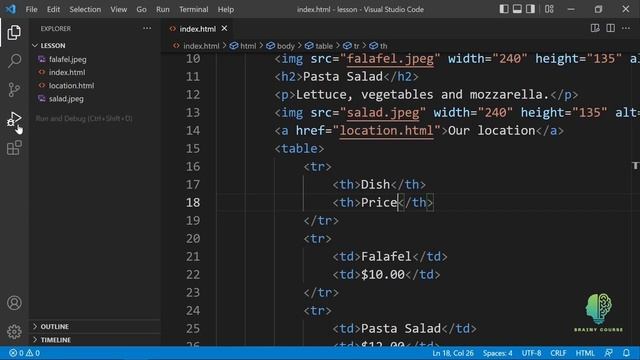Open the File menu
This screenshot has height=360, width=640.
tap(31, 9)
